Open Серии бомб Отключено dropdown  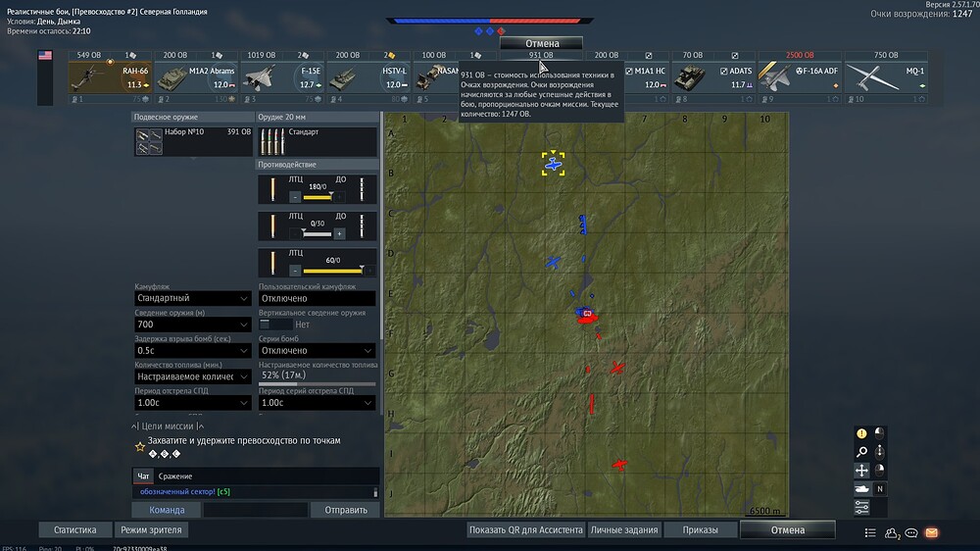click(317, 350)
